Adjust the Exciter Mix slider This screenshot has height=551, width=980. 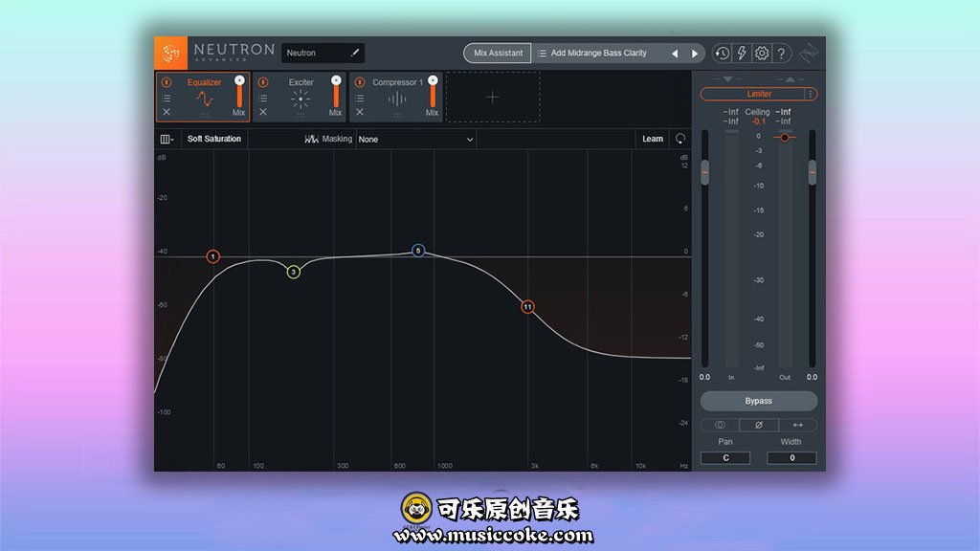[336, 93]
